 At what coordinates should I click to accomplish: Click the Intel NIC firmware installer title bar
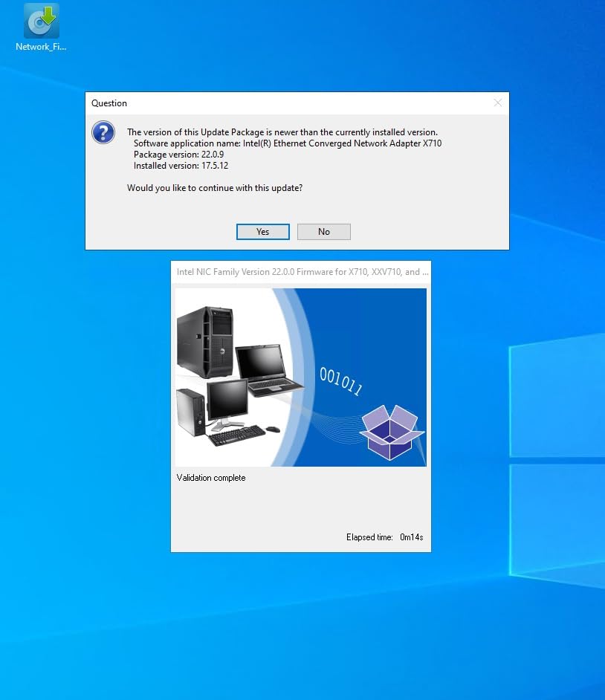pyautogui.click(x=301, y=272)
